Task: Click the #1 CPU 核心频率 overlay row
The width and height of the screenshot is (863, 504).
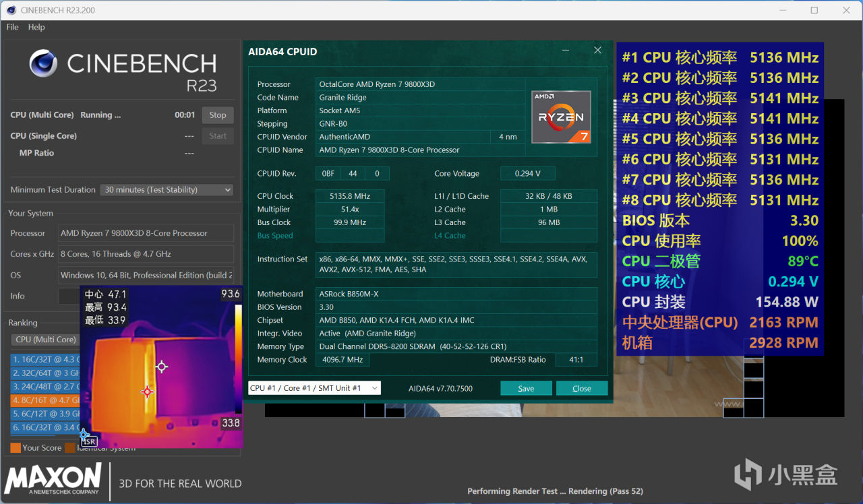Action: pos(720,58)
